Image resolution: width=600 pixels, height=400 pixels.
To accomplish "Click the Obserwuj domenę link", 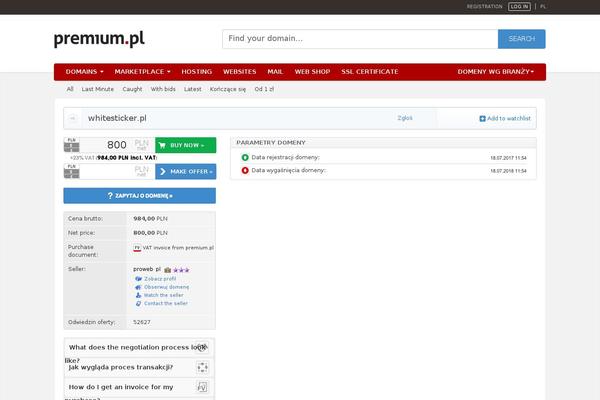I will coord(166,287).
